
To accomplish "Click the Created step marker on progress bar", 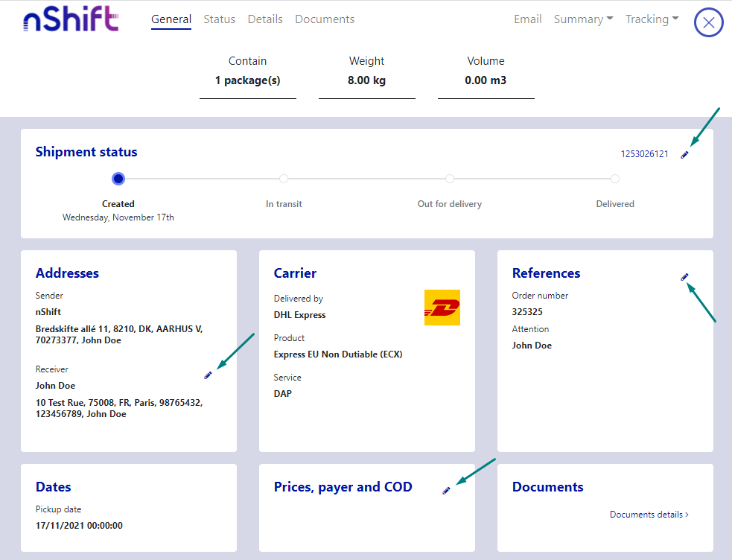I will 118,179.
